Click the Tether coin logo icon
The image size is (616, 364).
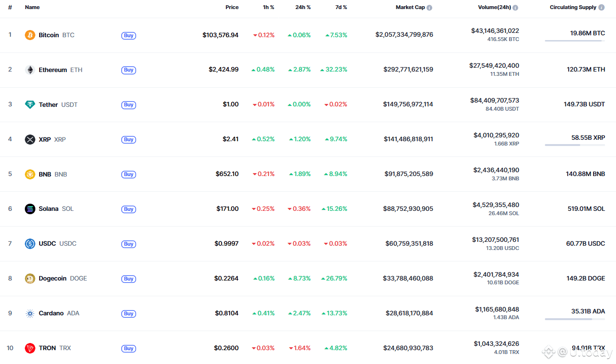pos(30,105)
